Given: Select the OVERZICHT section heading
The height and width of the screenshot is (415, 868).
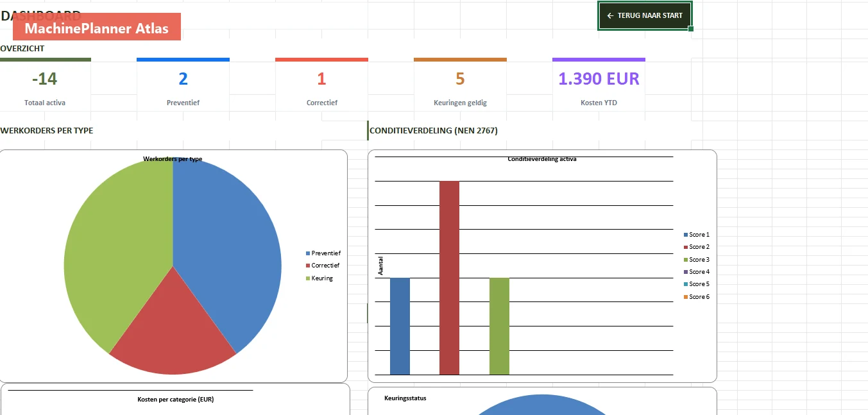Looking at the screenshot, I should coord(22,48).
